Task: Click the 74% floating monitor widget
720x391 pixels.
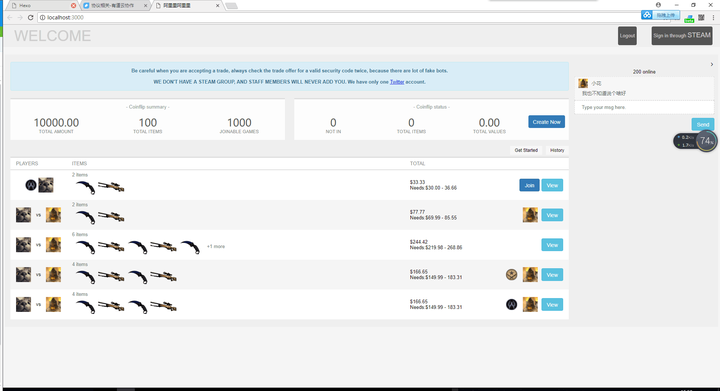Action: point(695,141)
